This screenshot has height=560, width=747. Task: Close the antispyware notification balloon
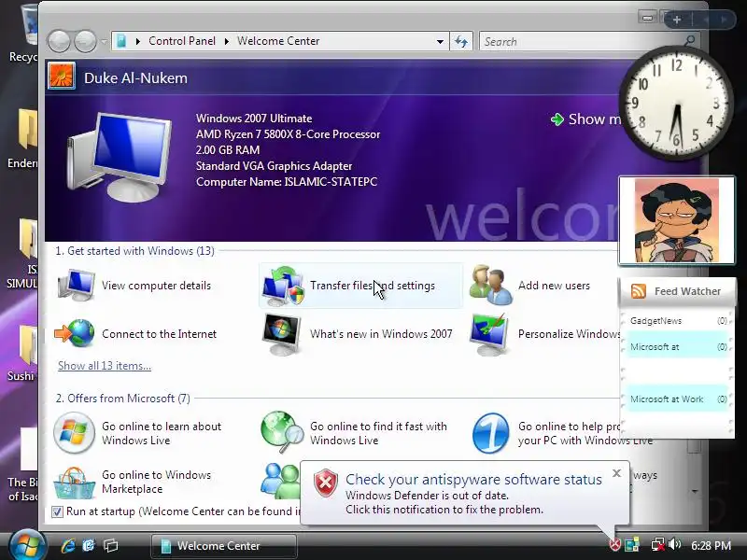click(x=617, y=473)
